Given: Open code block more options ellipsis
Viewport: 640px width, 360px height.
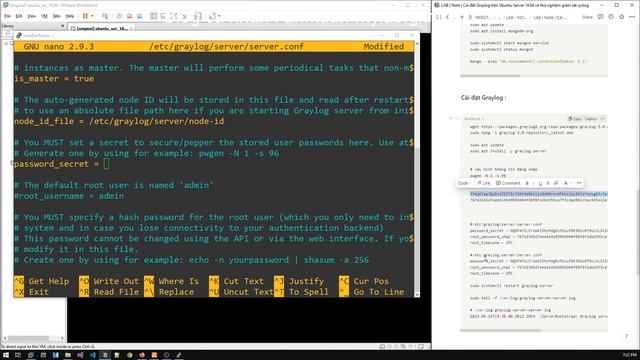Looking at the screenshot, I should 602,119.
